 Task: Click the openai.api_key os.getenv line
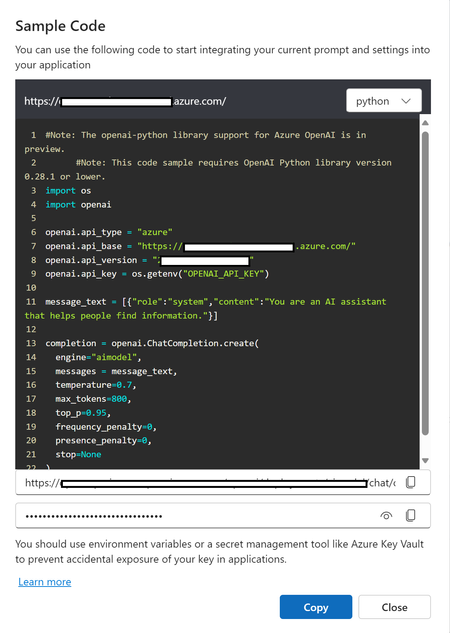pyautogui.click(x=157, y=274)
